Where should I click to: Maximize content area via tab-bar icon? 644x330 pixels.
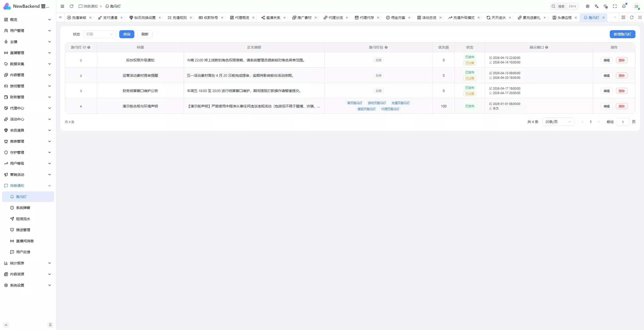pos(640,17)
